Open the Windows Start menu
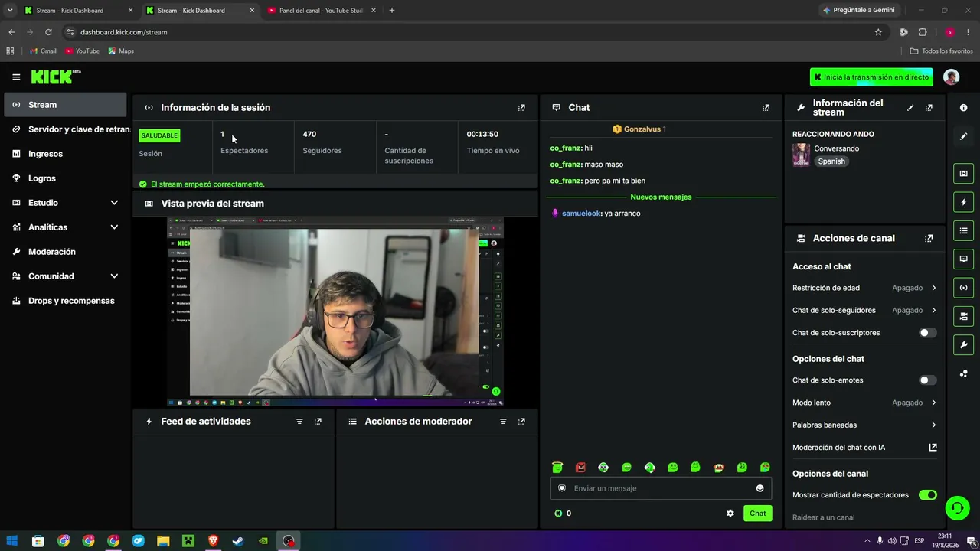 (12, 541)
